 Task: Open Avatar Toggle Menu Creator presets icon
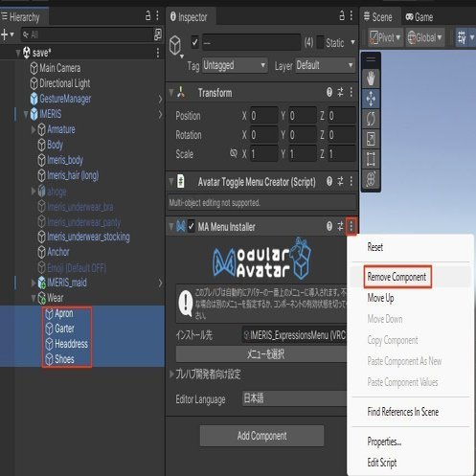tap(341, 182)
